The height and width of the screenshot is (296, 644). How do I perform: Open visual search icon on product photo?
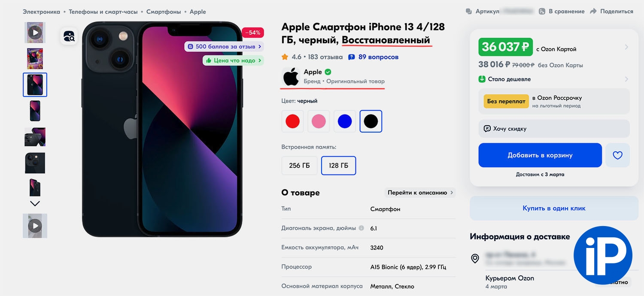[x=69, y=36]
